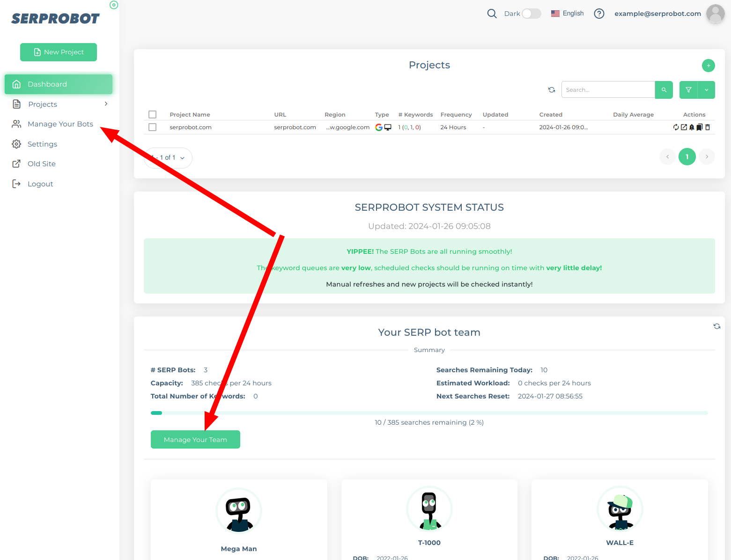Expand the Projects sidebar chevron
The height and width of the screenshot is (560, 731).
click(106, 104)
